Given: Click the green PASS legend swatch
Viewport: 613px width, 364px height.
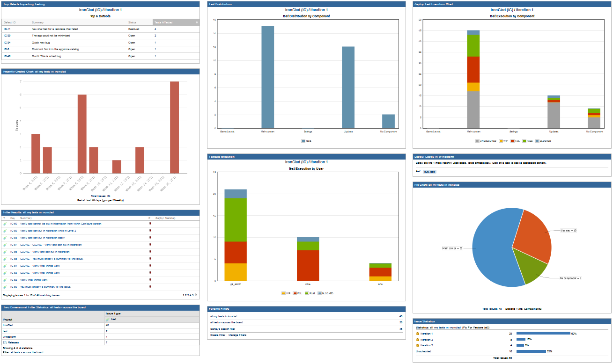Looking at the screenshot, I should point(308,293).
